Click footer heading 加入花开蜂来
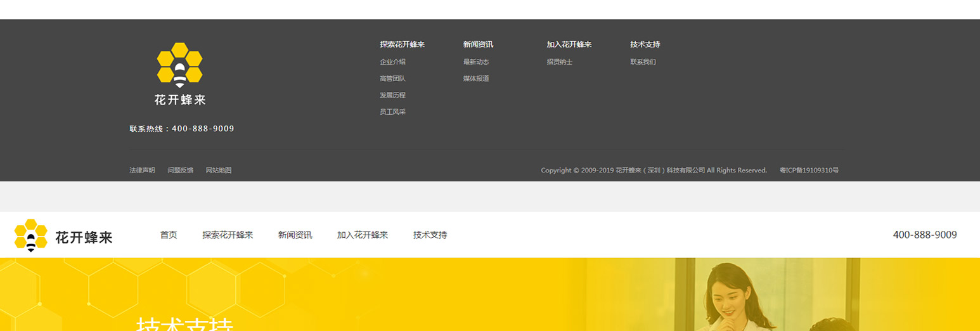The height and width of the screenshot is (331, 980). click(569, 44)
